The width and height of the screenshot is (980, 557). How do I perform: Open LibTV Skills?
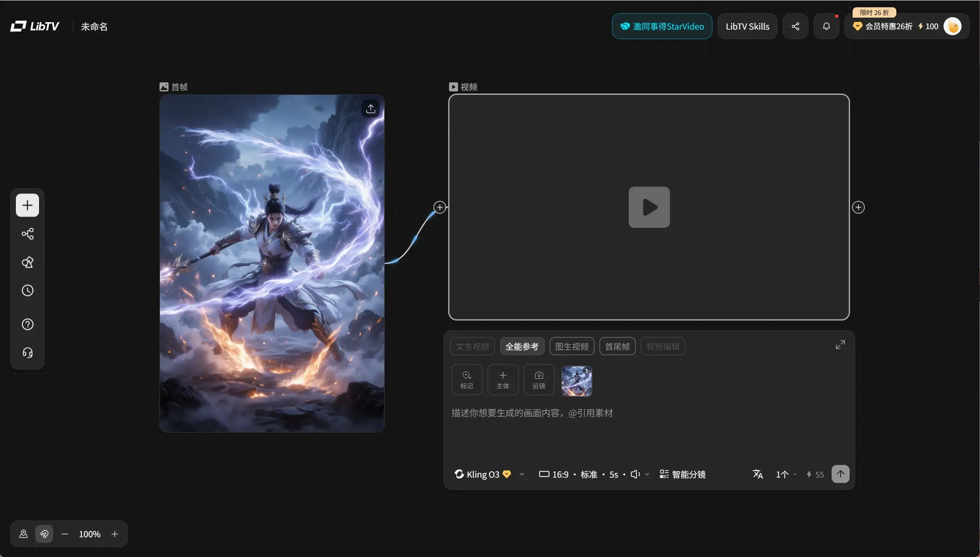pos(747,27)
